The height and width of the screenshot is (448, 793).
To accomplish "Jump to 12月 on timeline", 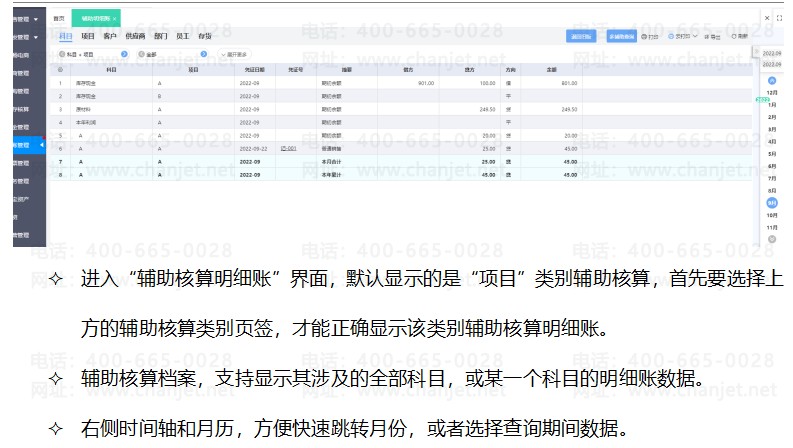I will point(772,93).
